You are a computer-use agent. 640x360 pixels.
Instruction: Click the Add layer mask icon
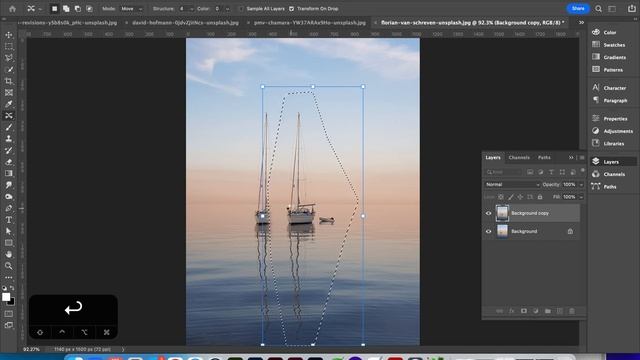tap(524, 311)
